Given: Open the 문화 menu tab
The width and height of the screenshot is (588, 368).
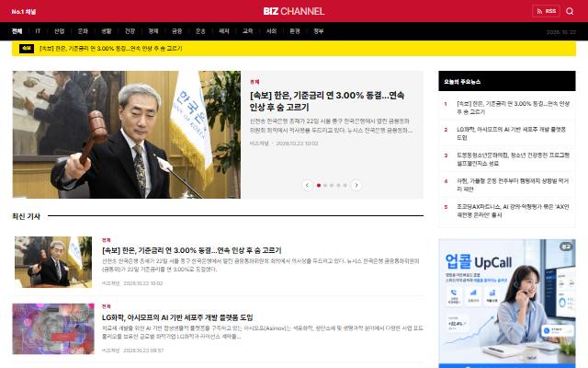Looking at the screenshot, I should pos(83,31).
